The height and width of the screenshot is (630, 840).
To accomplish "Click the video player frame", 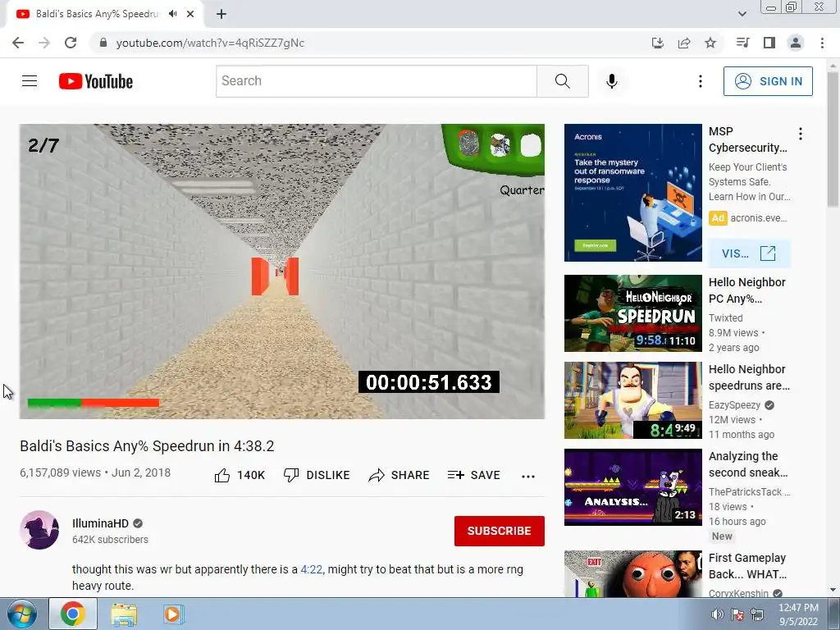I will 282,271.
